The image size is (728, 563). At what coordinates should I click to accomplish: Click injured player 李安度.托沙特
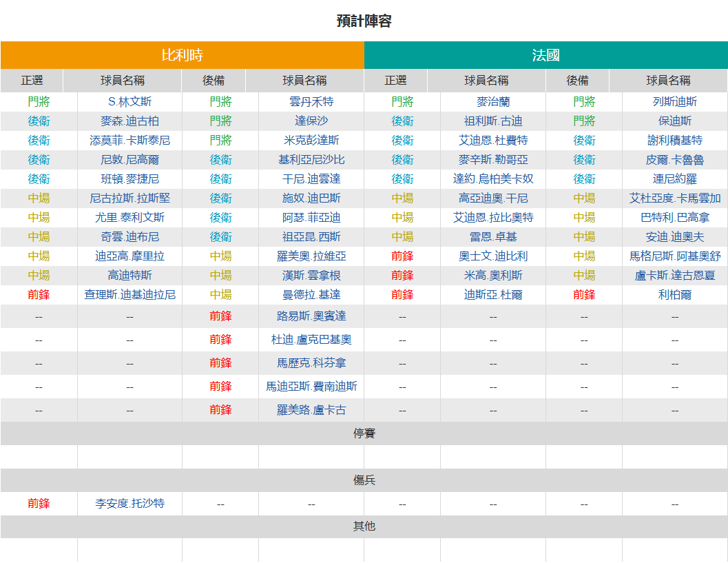129,504
